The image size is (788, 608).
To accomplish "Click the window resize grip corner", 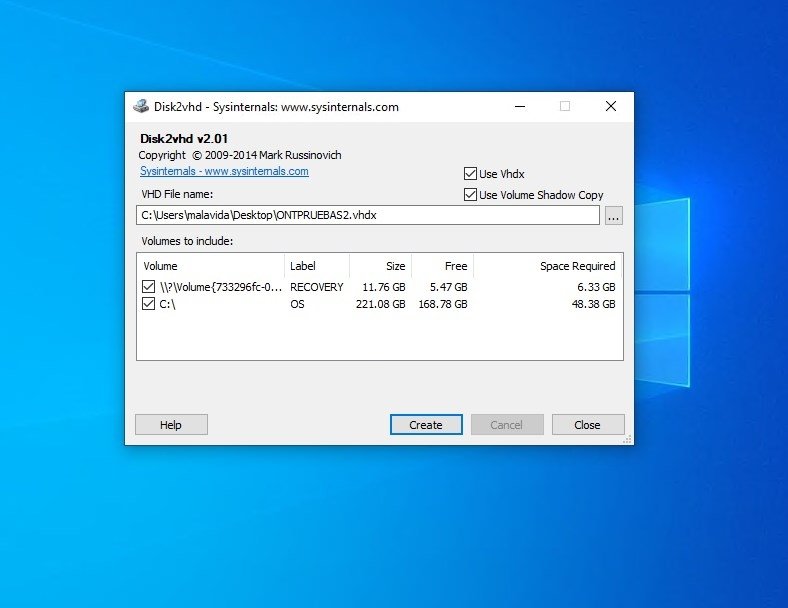I will click(627, 440).
